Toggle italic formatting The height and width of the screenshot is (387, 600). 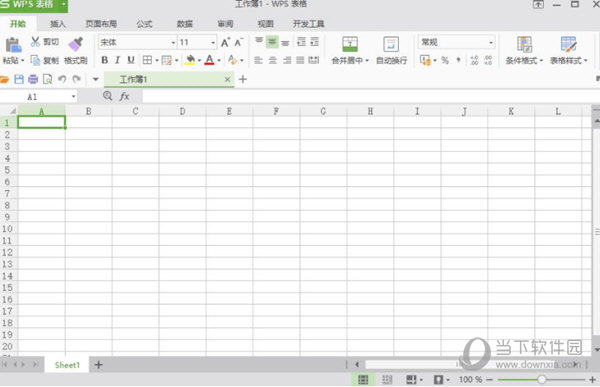(x=117, y=60)
